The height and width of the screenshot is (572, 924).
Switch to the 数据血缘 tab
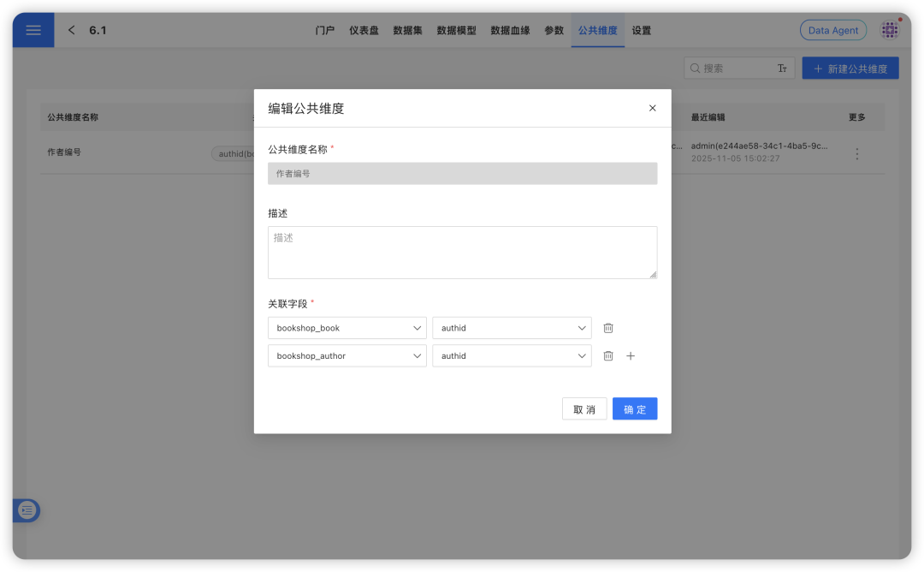tap(509, 29)
